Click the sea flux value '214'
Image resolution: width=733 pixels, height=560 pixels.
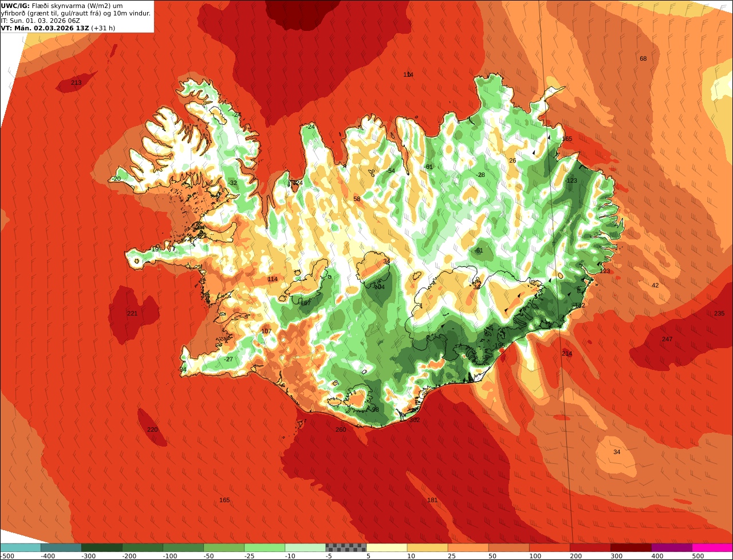tap(567, 354)
